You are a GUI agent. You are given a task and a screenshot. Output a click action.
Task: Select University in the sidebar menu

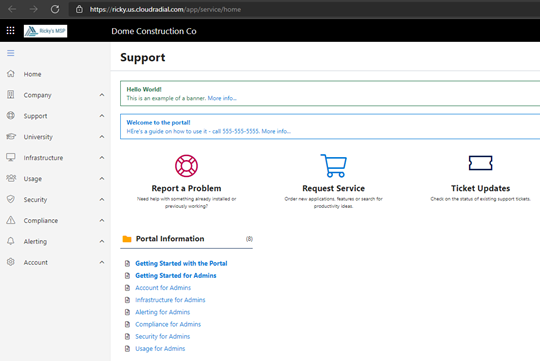(x=38, y=137)
